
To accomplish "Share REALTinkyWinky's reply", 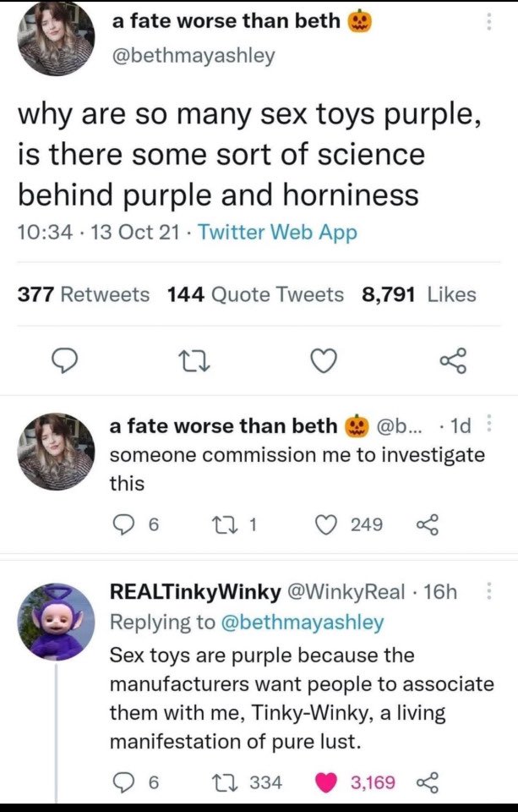I will point(428,782).
